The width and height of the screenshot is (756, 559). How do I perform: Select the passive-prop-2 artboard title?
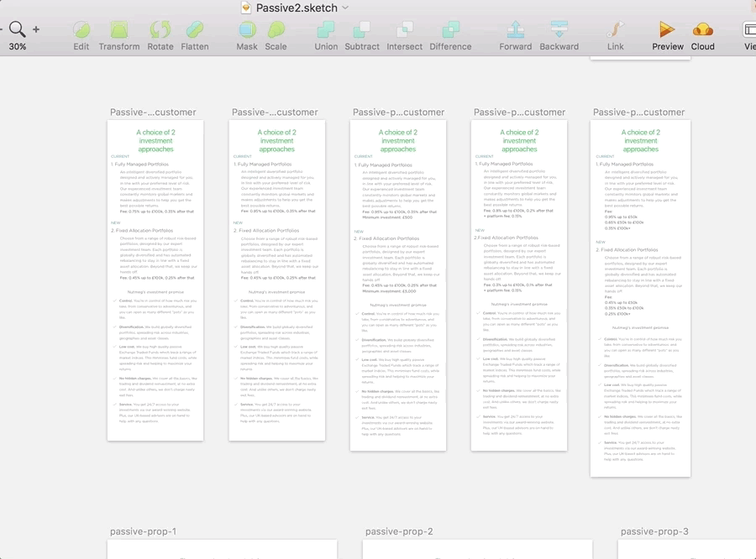[399, 531]
